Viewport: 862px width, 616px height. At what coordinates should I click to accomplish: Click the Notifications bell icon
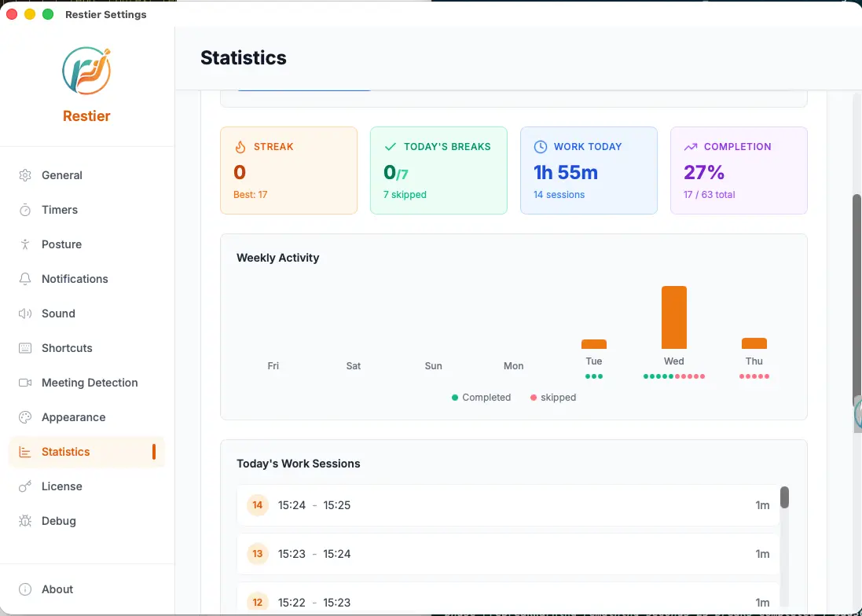(x=25, y=279)
